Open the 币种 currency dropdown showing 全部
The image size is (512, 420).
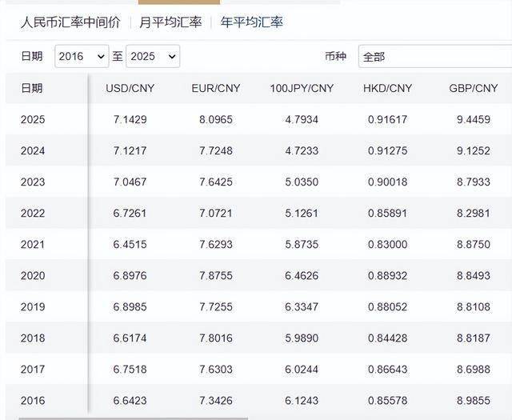coord(432,57)
